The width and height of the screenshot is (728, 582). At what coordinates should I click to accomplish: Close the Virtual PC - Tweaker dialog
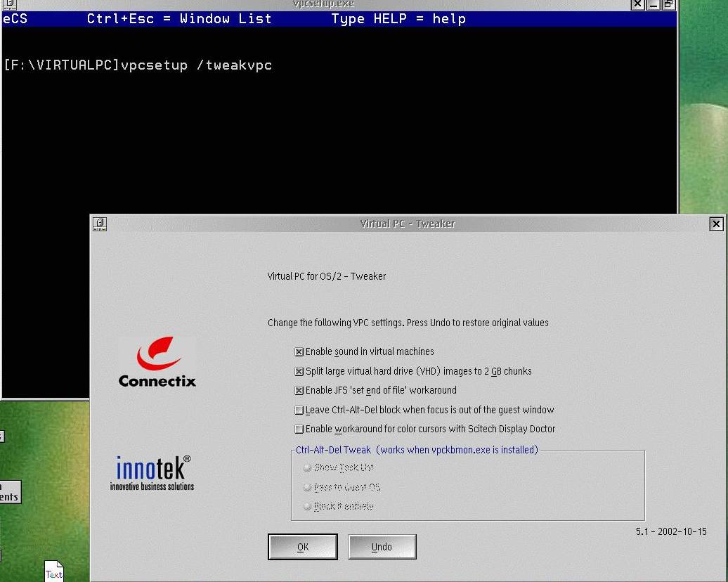point(716,224)
